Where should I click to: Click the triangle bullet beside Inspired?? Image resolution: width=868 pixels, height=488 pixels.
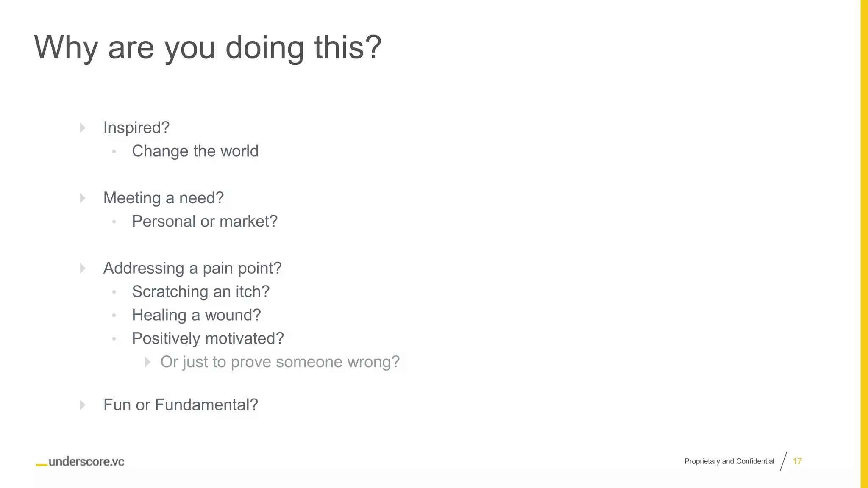pos(83,128)
